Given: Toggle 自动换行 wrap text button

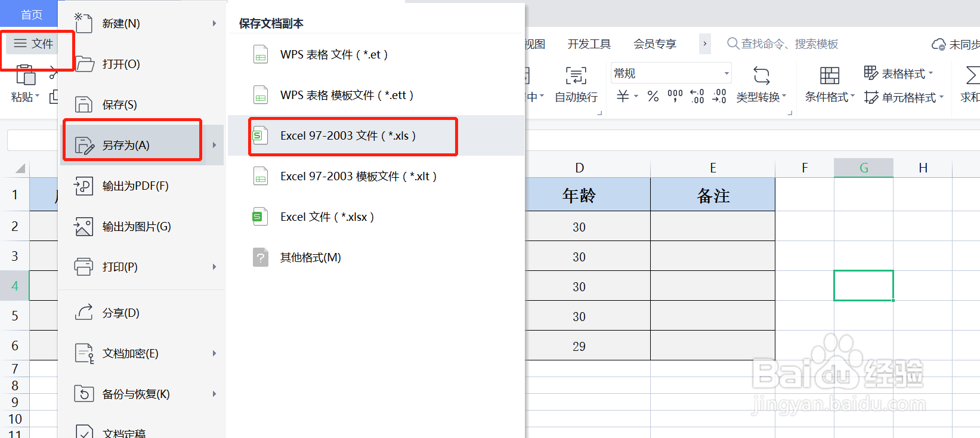Looking at the screenshot, I should point(576,84).
